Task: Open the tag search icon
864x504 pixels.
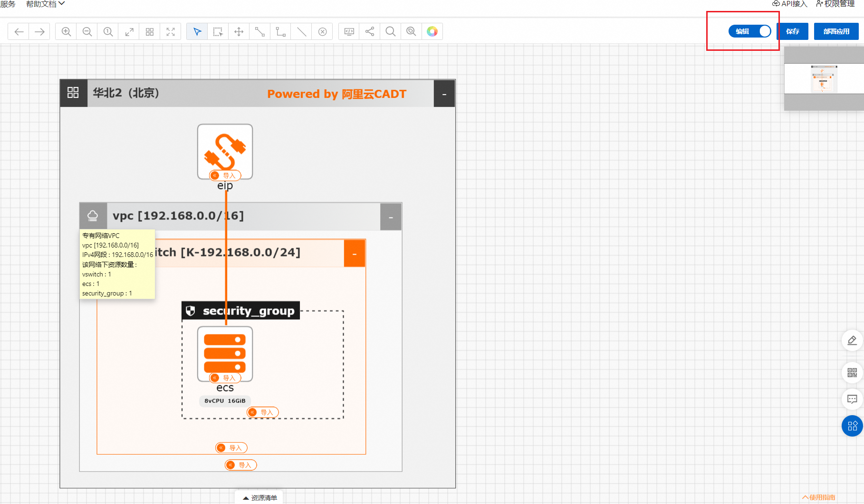Action: pos(412,32)
